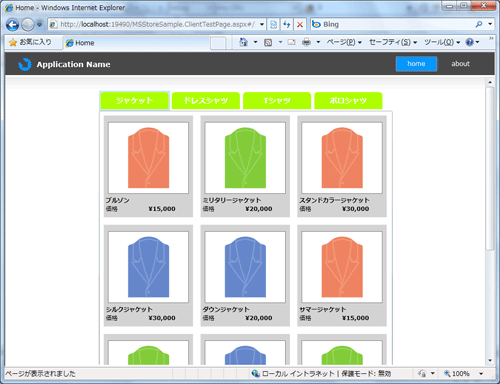Click the magnifier search icon
Screen dimensions: 500x384
tap(479, 24)
